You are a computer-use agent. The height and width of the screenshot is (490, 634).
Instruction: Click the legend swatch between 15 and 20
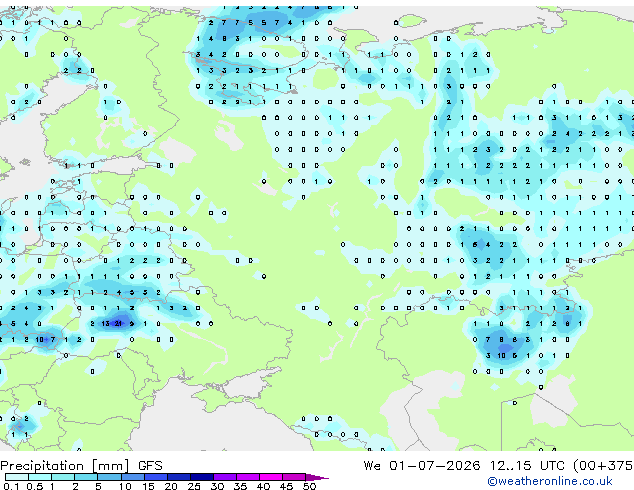point(155,477)
